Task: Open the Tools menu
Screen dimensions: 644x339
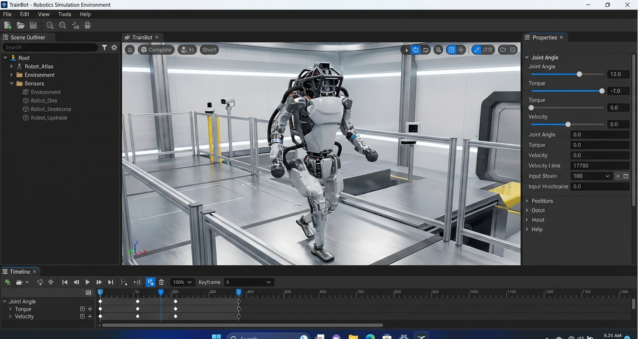Action: [64, 14]
